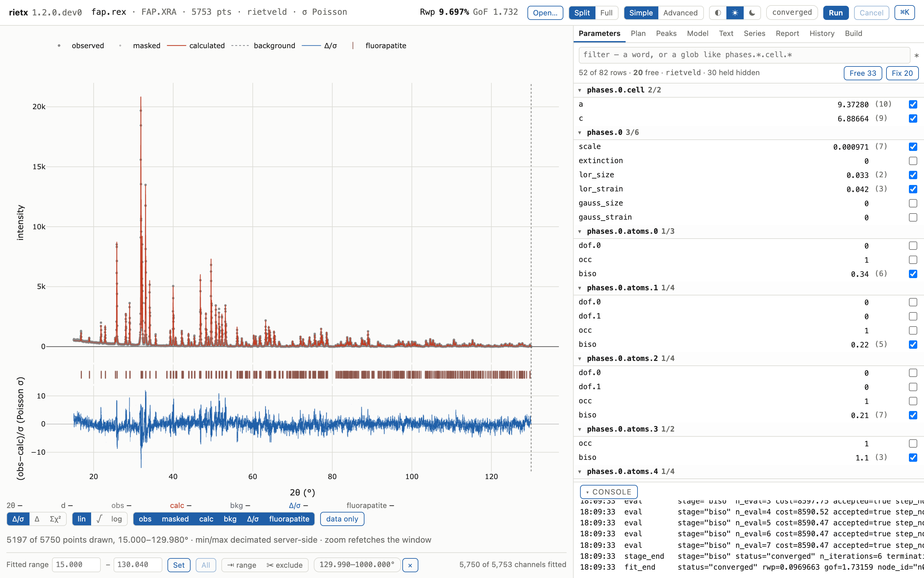Switch to the Model tab
Image resolution: width=924 pixels, height=578 pixels.
697,34
